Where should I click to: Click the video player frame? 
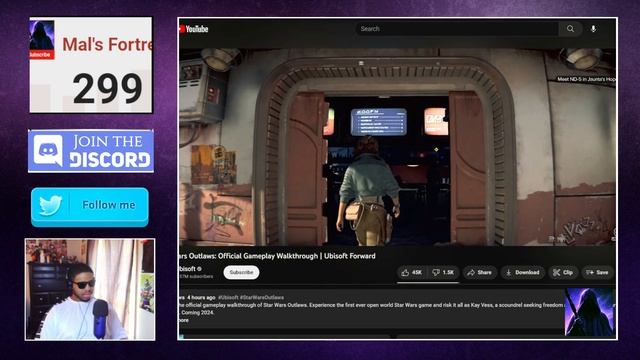point(397,147)
